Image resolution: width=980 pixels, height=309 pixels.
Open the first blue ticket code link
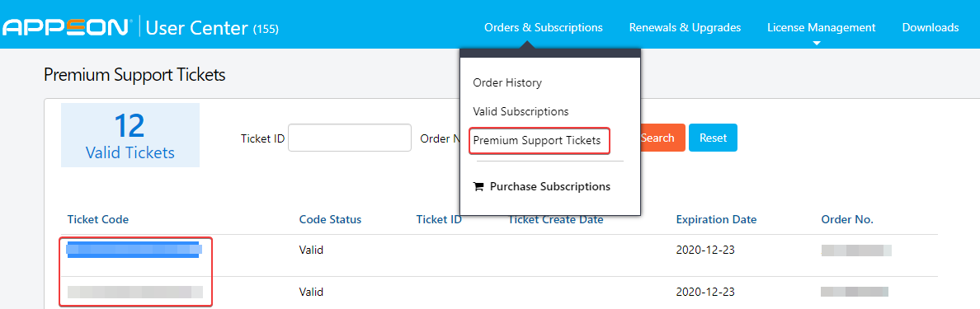pos(134,250)
